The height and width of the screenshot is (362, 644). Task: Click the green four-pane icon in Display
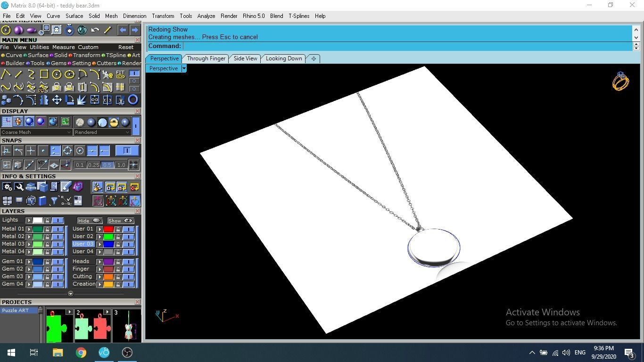click(65, 122)
